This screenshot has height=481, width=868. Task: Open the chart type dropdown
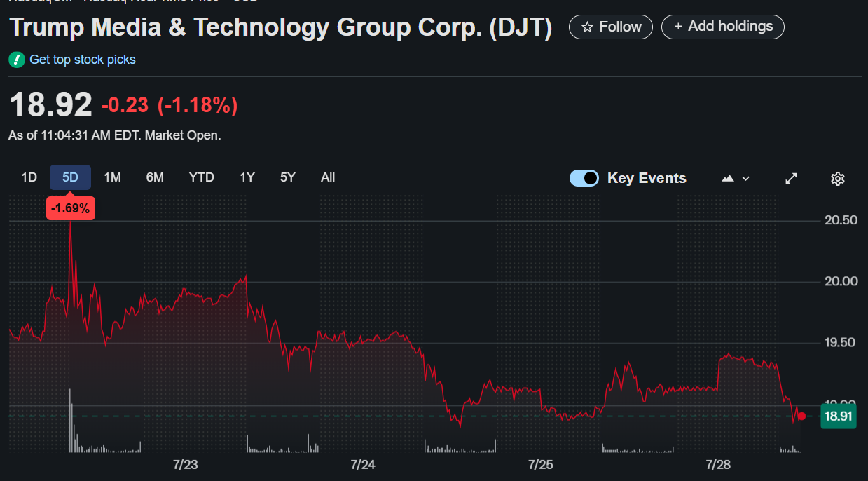736,178
